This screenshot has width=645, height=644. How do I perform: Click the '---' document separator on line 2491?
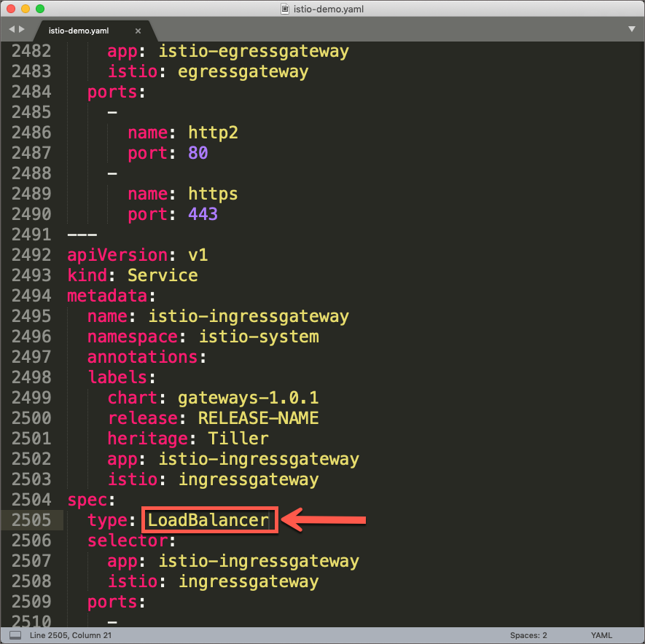pos(82,235)
